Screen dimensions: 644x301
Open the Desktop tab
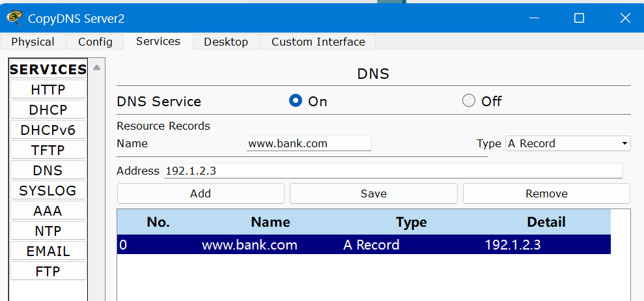point(226,42)
